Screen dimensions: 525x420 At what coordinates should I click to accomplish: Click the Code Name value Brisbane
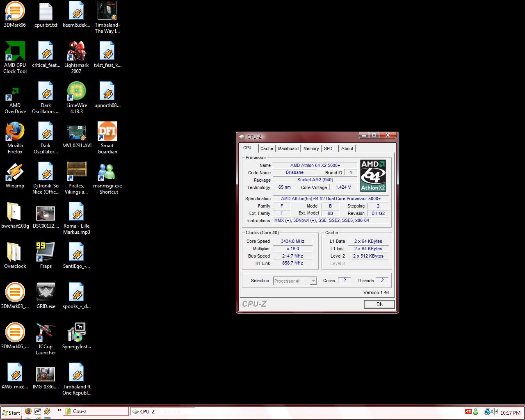[294, 172]
